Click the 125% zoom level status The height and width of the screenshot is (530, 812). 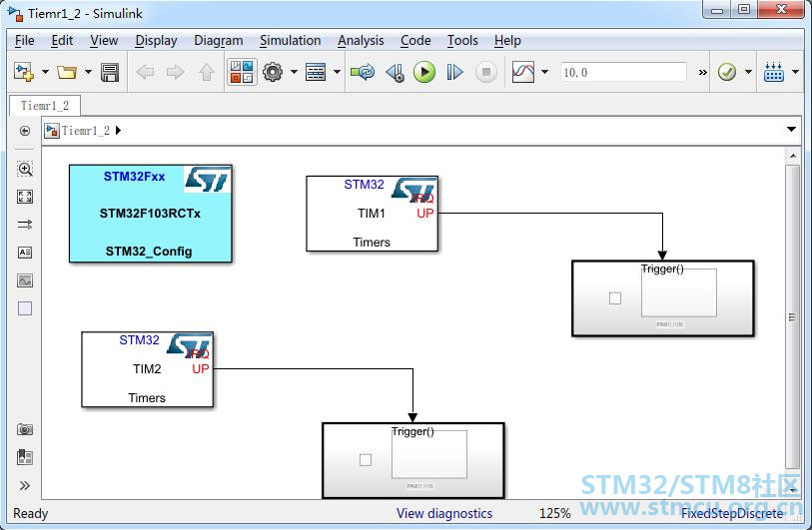click(x=554, y=513)
